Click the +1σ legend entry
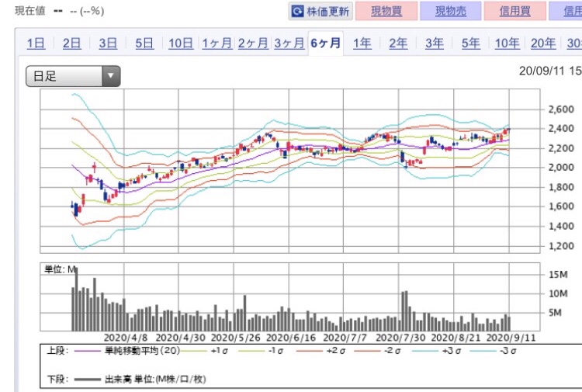 (x=220, y=351)
